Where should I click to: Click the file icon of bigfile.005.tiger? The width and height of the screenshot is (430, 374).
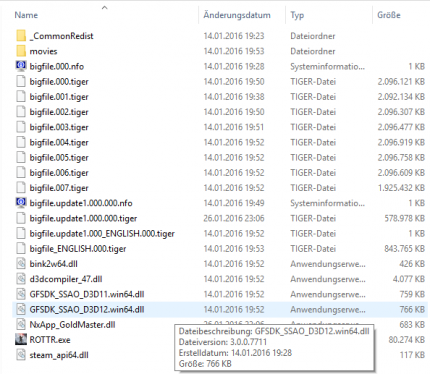pos(21,157)
